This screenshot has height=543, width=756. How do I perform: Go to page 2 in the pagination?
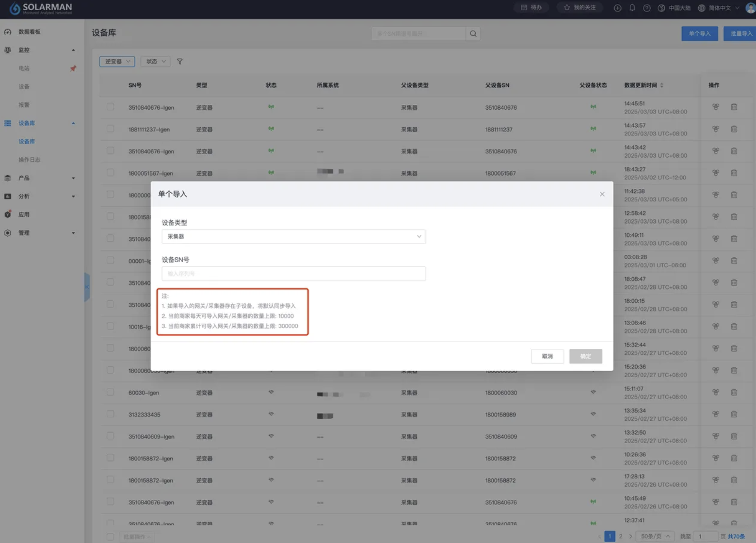(x=621, y=536)
